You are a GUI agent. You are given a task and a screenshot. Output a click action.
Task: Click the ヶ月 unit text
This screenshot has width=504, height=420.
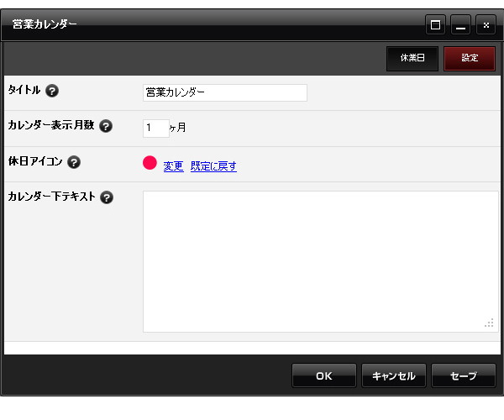[178, 128]
